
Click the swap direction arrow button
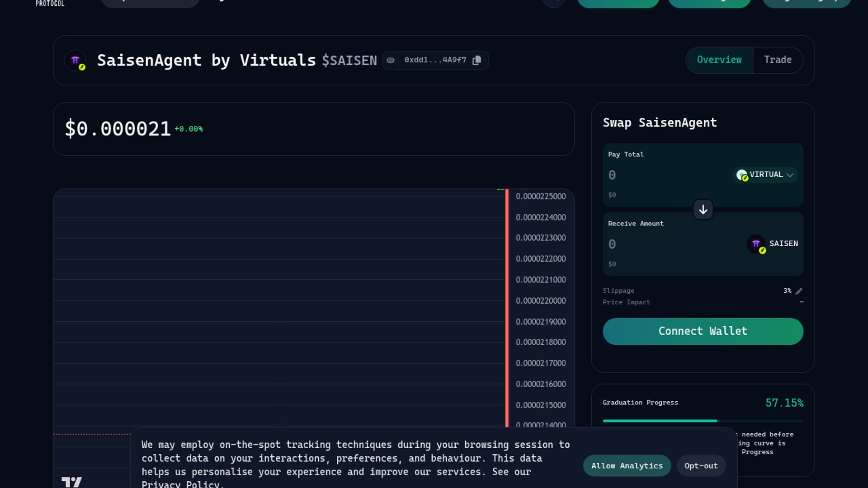[703, 210]
